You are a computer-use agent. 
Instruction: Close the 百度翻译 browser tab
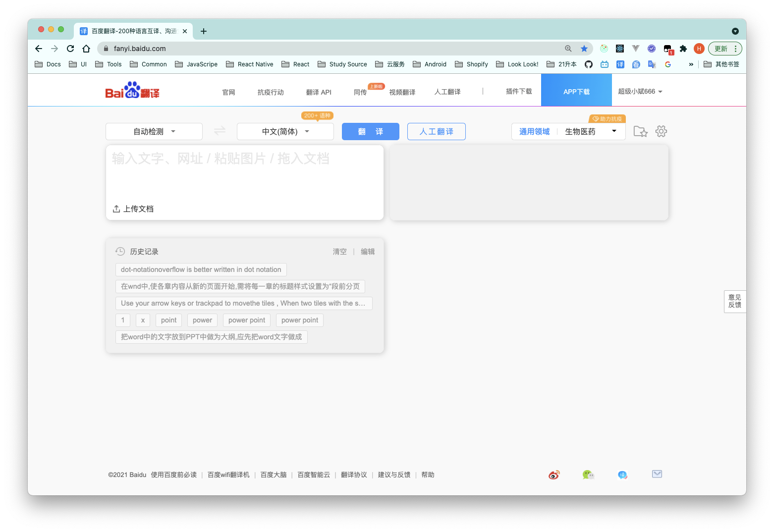pos(185,31)
